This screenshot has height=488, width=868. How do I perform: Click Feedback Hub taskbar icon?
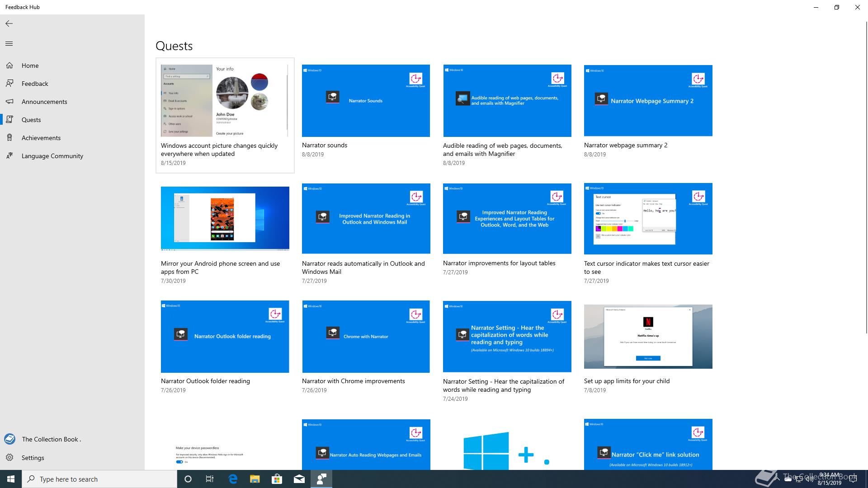(x=321, y=479)
